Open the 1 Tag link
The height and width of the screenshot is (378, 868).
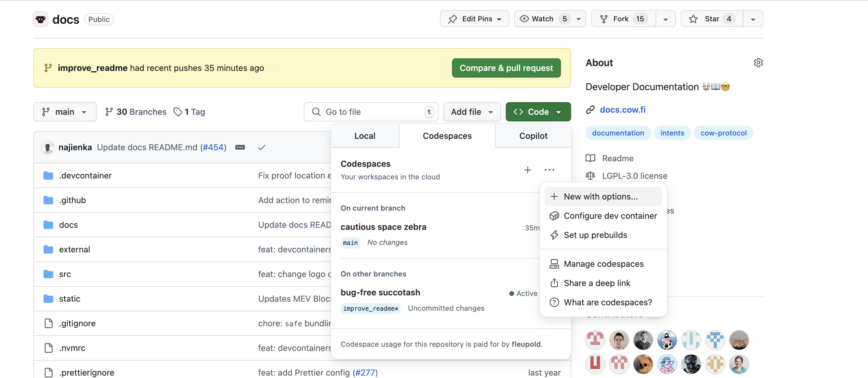189,112
